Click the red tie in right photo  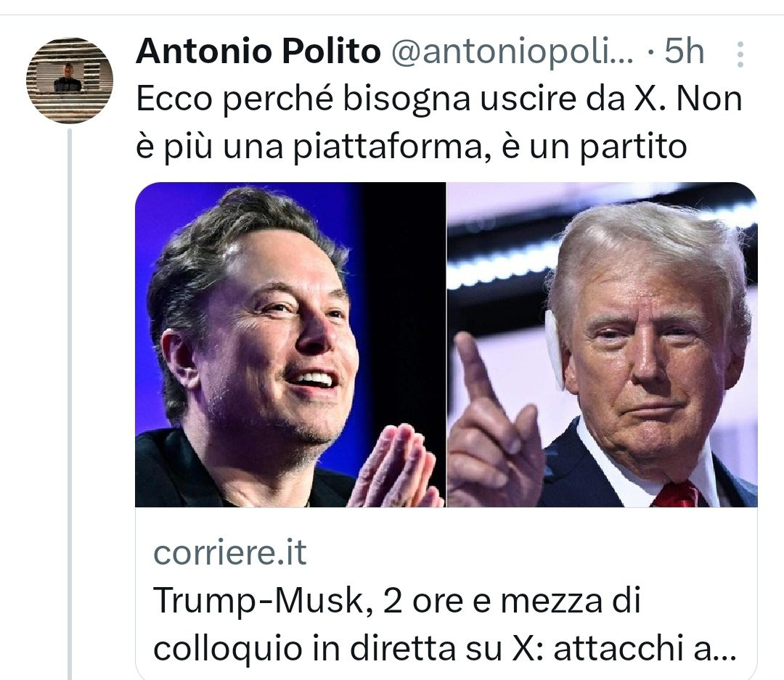[675, 494]
